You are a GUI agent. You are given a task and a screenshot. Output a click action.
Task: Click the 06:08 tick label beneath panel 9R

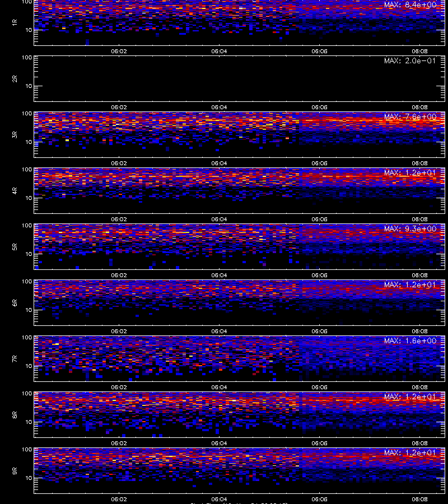pos(419,500)
